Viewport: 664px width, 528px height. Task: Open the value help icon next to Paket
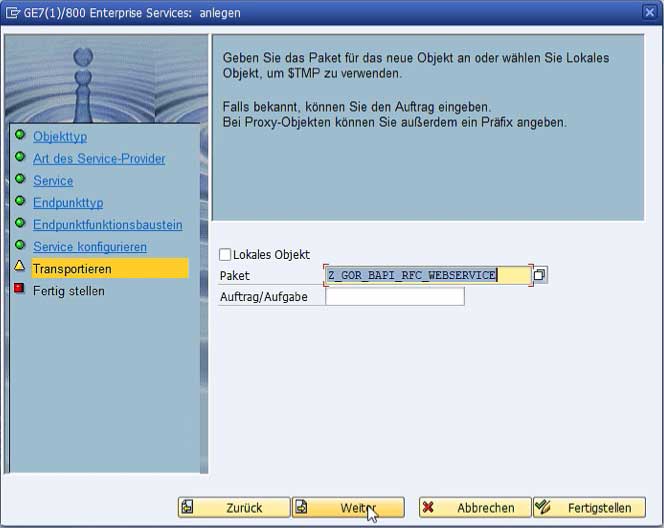point(540,275)
